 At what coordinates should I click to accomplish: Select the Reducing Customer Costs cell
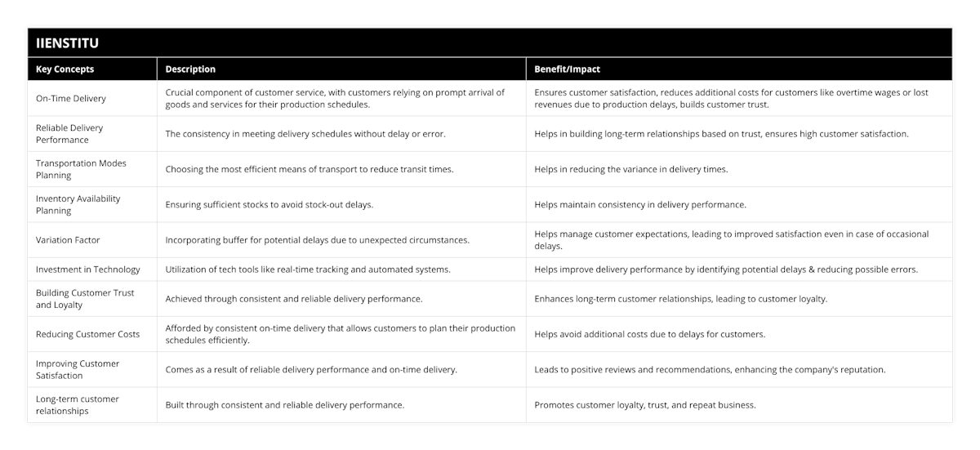click(x=92, y=334)
